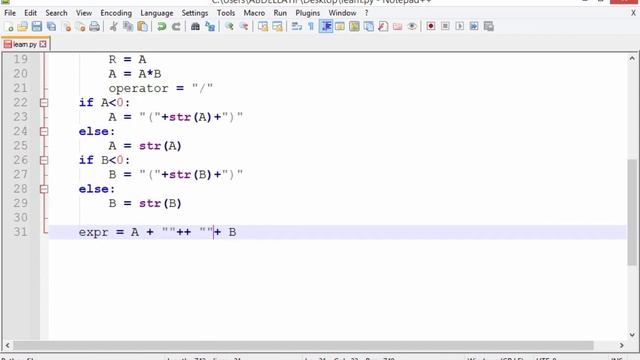640x360 pixels.
Task: Save the current file with floppy icon
Action: 37,27
